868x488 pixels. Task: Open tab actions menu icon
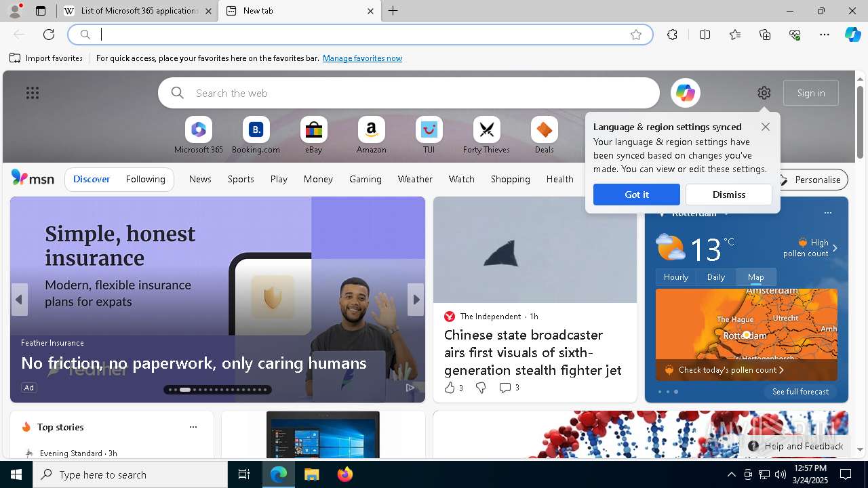pos(41,11)
